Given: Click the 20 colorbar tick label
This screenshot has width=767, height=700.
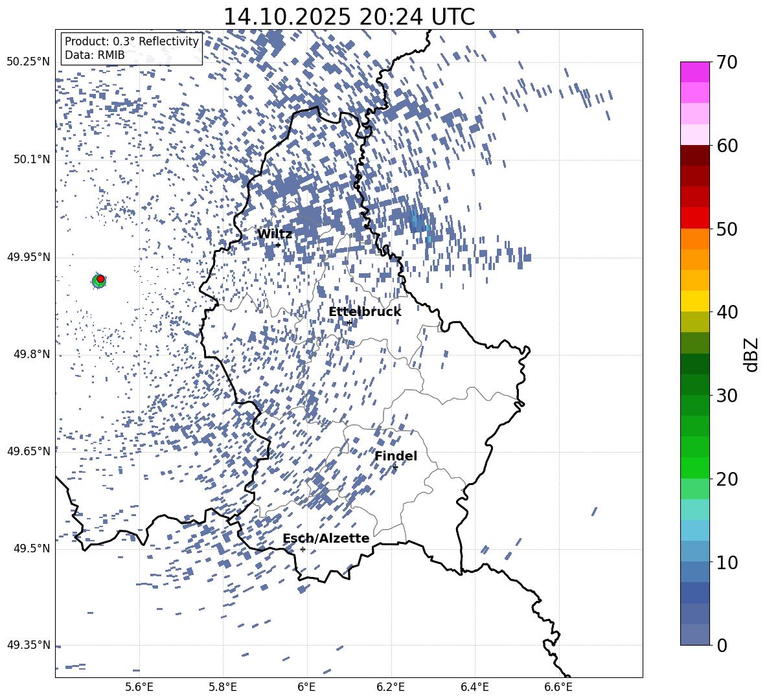Looking at the screenshot, I should coord(727,479).
